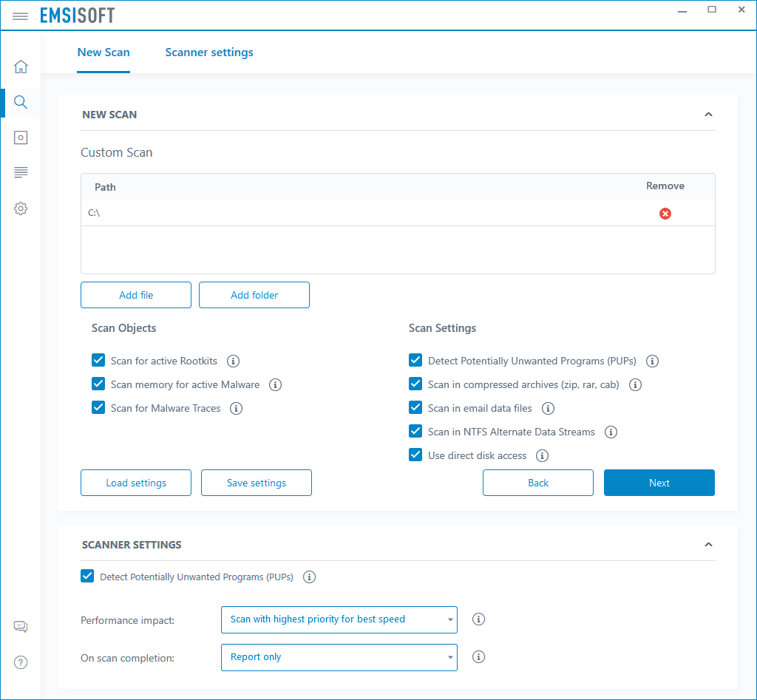This screenshot has height=700, width=757.
Task: Toggle Scan for active Rootkits checkbox
Action: tap(98, 360)
